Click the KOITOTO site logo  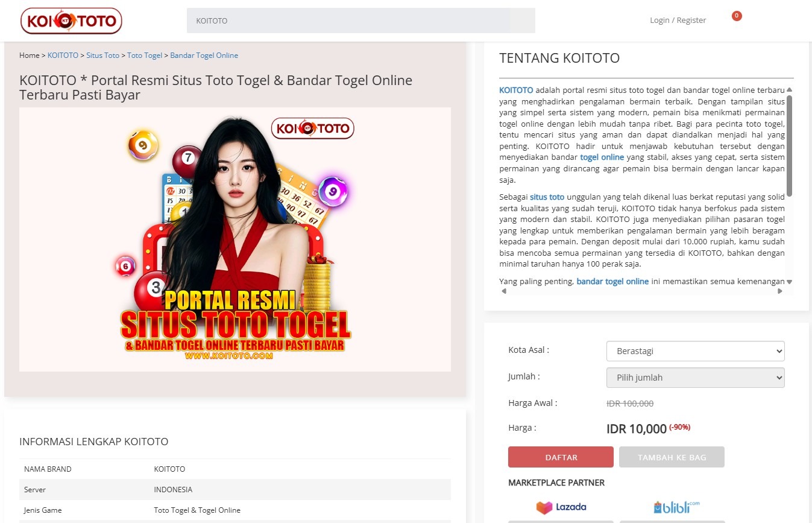[71, 20]
